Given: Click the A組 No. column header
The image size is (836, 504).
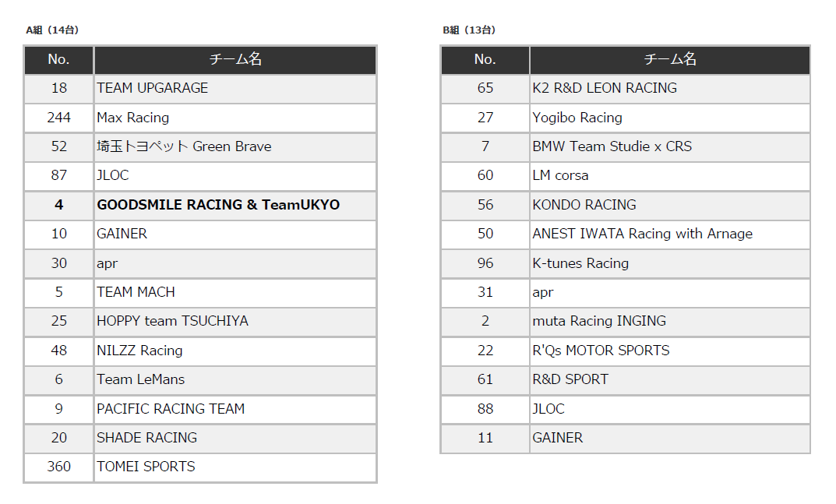Looking at the screenshot, I should tap(59, 59).
